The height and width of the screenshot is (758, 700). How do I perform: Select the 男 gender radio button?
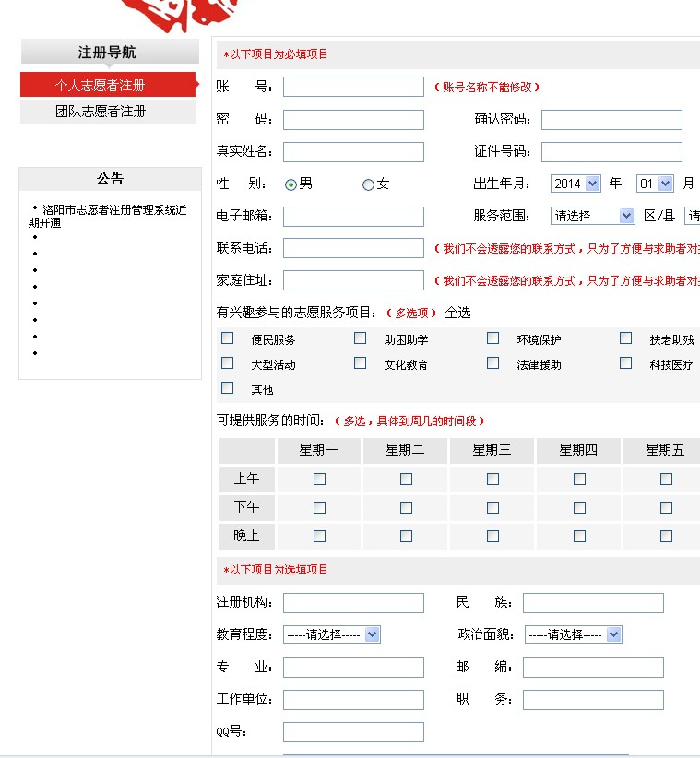(x=291, y=184)
